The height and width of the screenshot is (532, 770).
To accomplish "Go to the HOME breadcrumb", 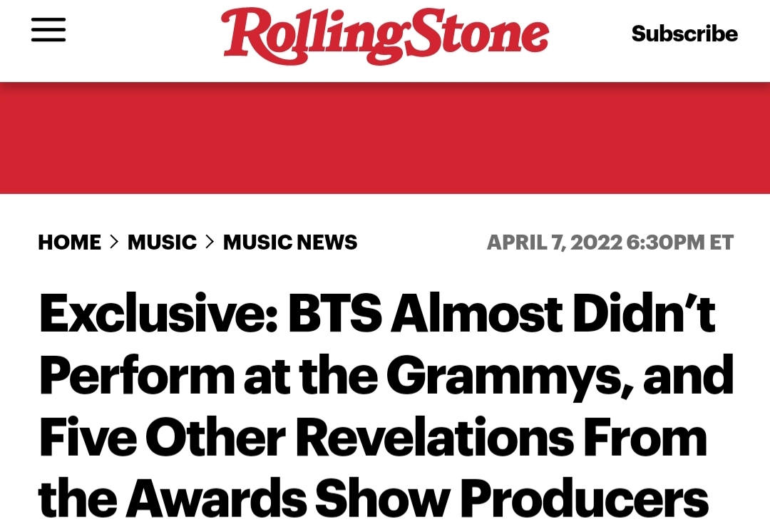I will 69,242.
